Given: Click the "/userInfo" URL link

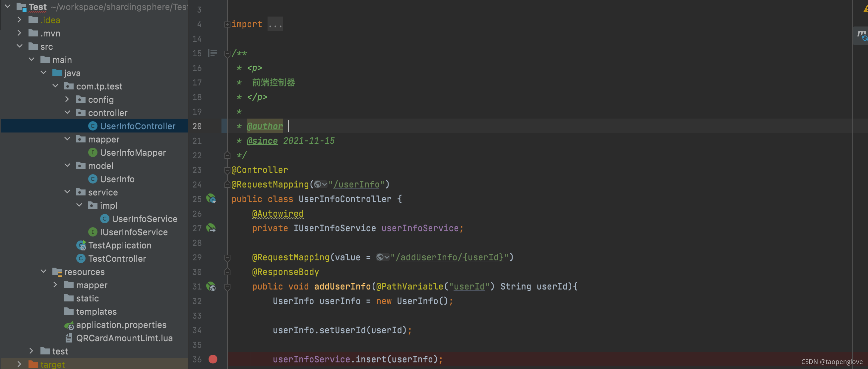Looking at the screenshot, I should (356, 184).
